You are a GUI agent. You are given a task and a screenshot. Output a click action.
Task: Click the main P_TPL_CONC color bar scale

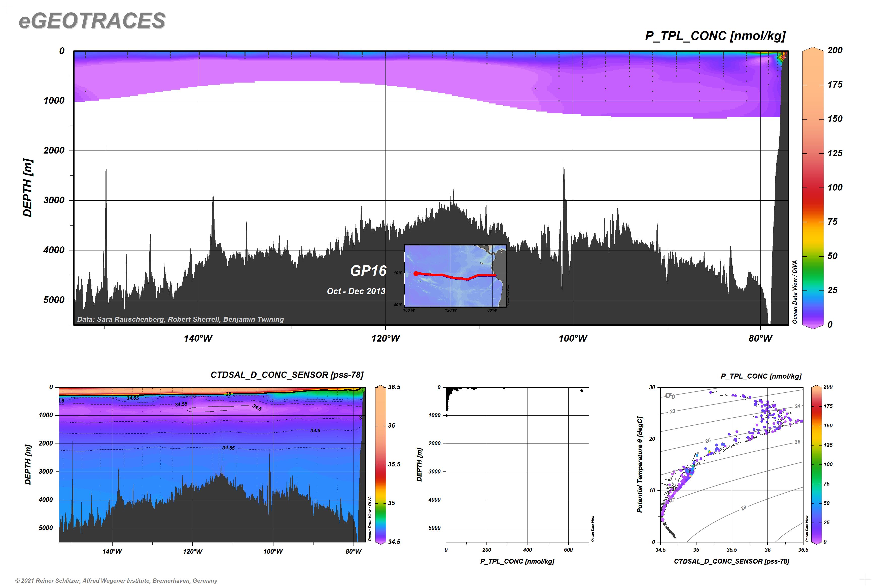(813, 188)
